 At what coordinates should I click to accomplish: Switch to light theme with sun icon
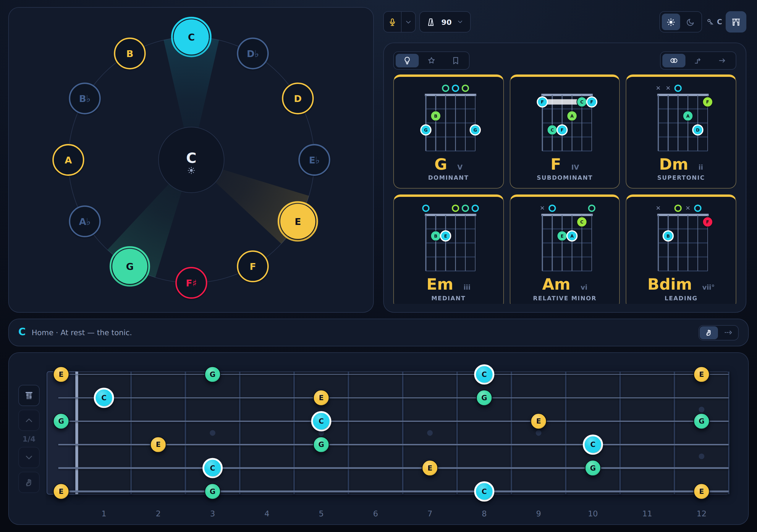click(x=671, y=22)
